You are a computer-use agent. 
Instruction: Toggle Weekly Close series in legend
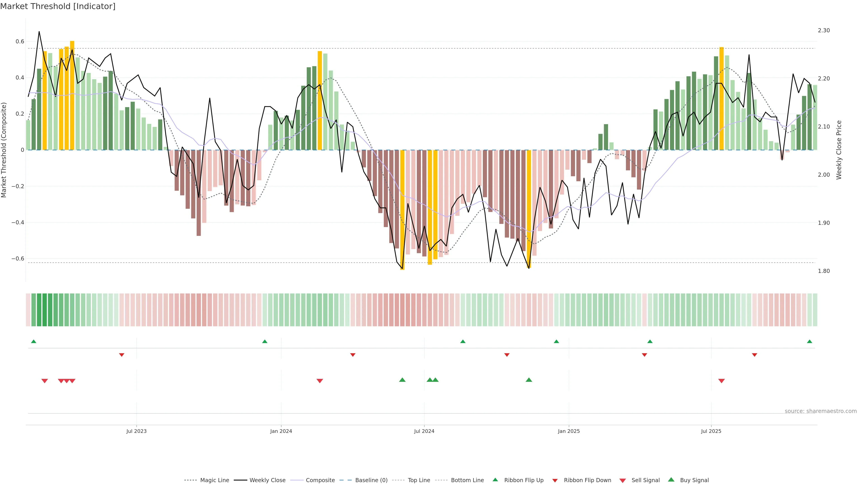click(x=267, y=480)
